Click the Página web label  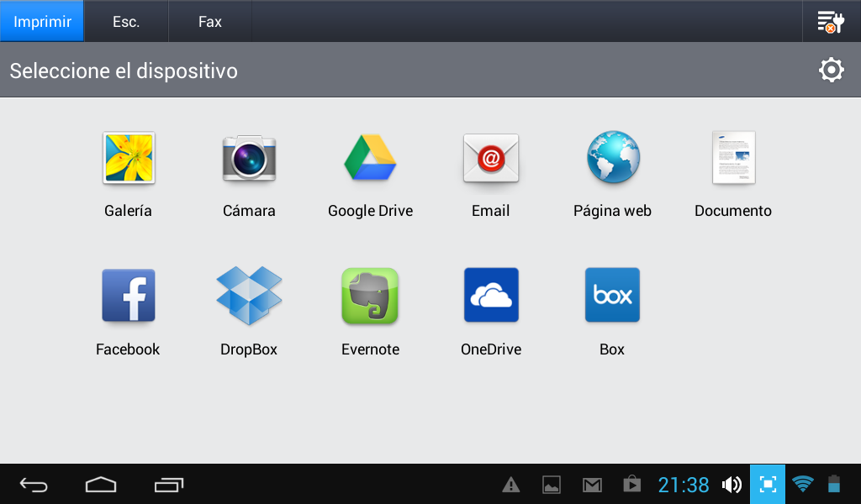(612, 211)
